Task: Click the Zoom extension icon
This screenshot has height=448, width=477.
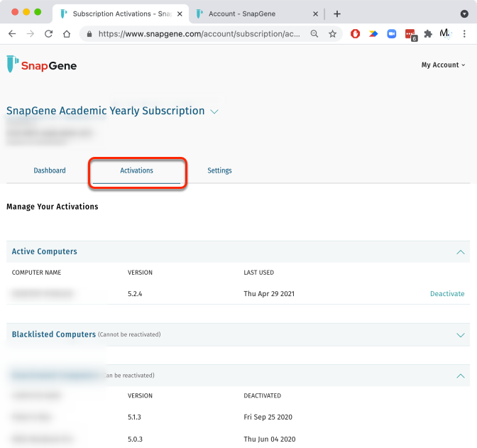Action: click(392, 33)
